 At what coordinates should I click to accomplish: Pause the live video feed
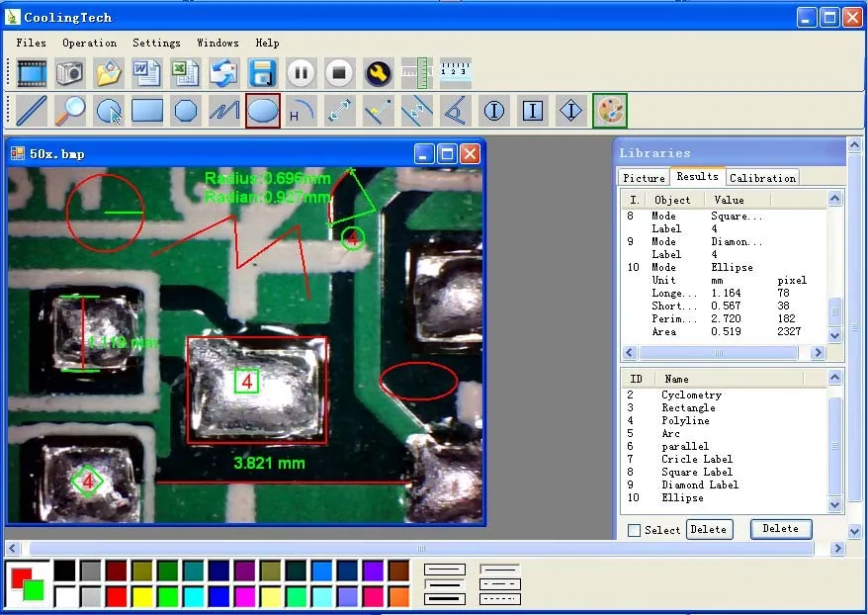[301, 72]
